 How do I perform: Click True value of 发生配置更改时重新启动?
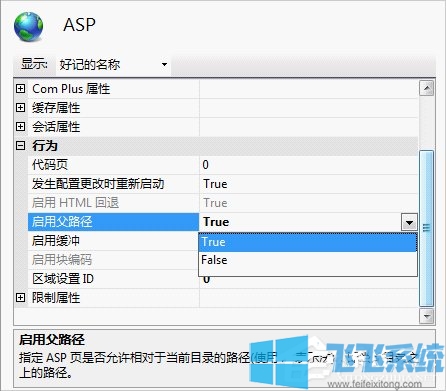coord(215,184)
